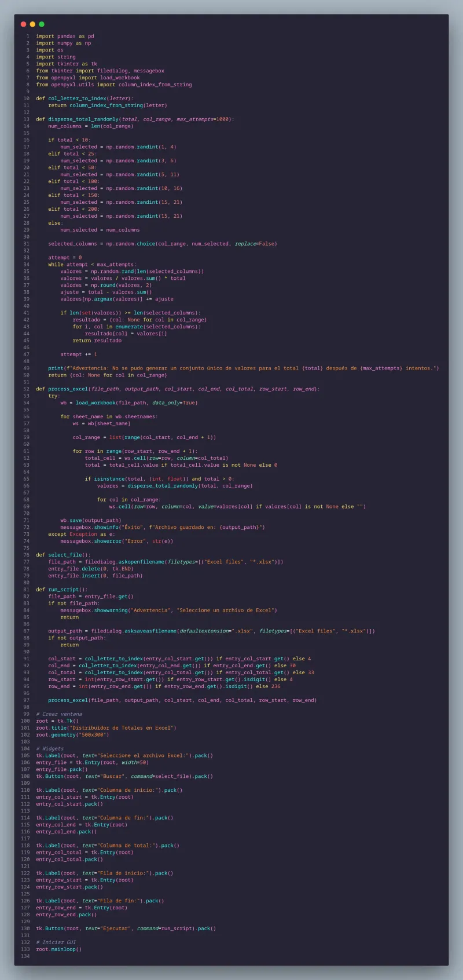The width and height of the screenshot is (463, 980).
Task: Click 'ajuste = total - valores.sum()' line
Action: [x=106, y=292]
